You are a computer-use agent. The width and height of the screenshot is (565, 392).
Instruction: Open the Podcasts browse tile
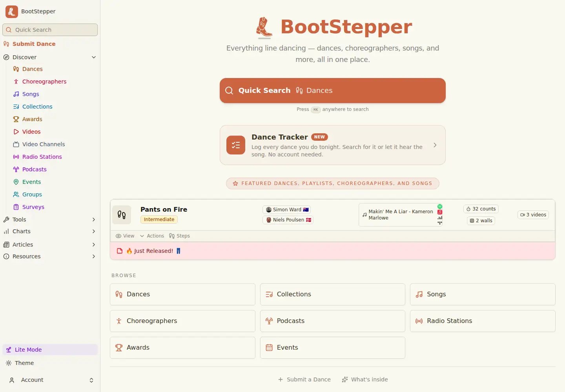[x=333, y=321]
